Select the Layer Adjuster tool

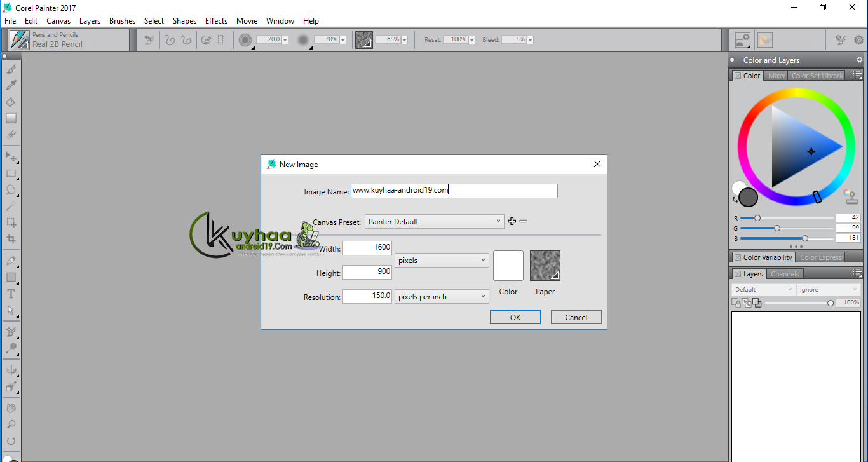(11, 156)
